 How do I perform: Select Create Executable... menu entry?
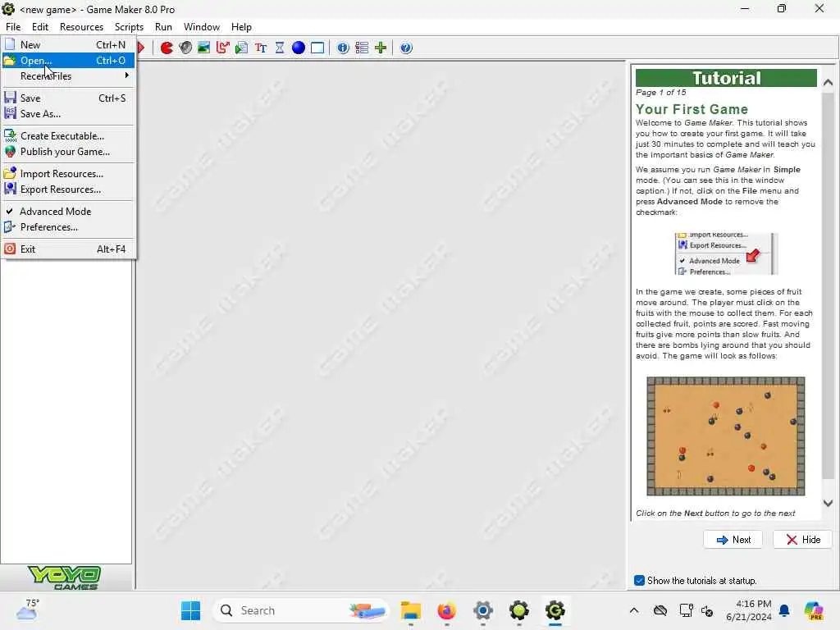click(68, 136)
